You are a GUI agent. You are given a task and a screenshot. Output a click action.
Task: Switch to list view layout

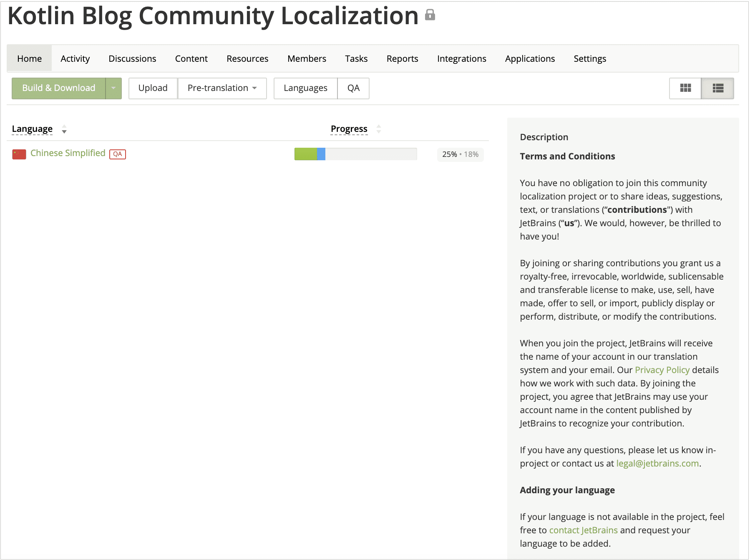click(x=717, y=88)
